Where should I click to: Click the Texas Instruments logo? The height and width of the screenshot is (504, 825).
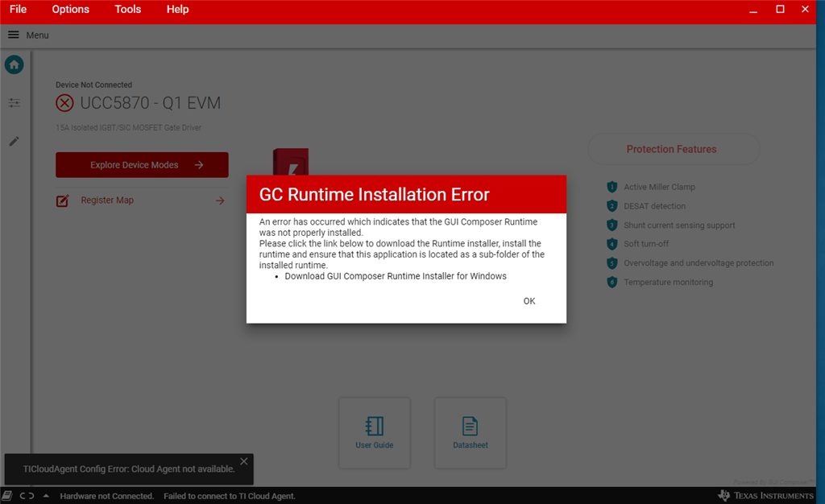pos(766,496)
